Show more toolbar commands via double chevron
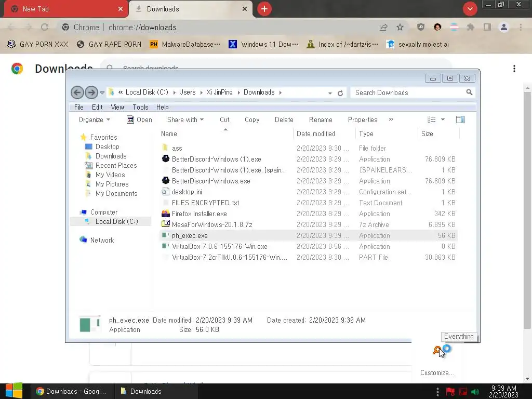 pos(391,119)
